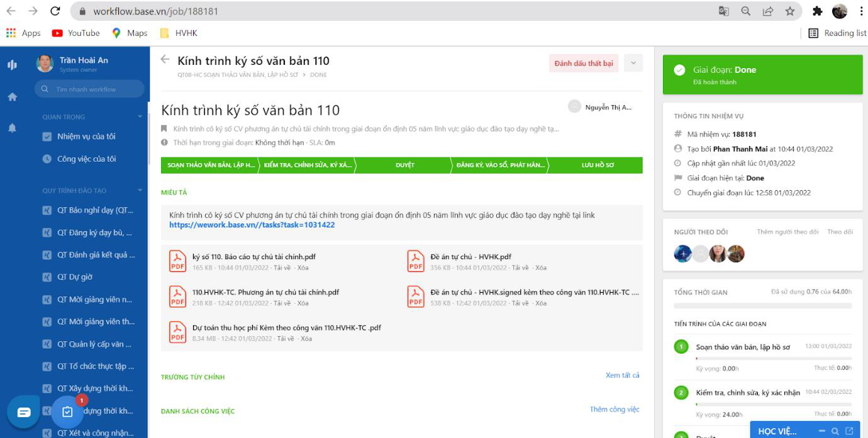Collapse the QUY TRÌNH ĐÀO TẠO section

click(140, 191)
